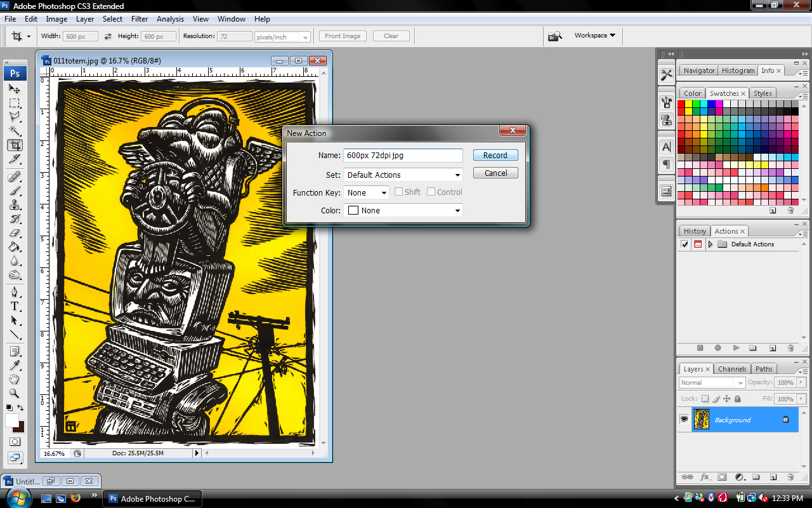Screen dimensions: 812x508
Task: Open the Paragraph panel icon
Action: pos(666,164)
